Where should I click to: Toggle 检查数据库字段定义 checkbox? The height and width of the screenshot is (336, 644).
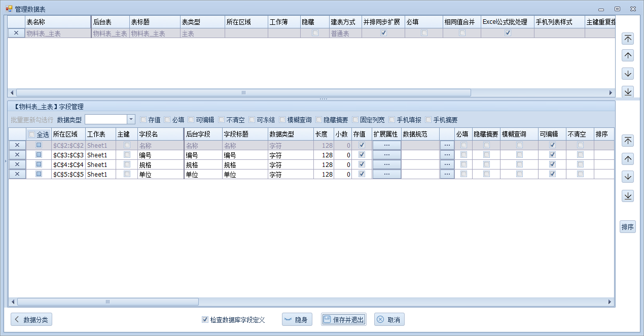pyautogui.click(x=205, y=320)
